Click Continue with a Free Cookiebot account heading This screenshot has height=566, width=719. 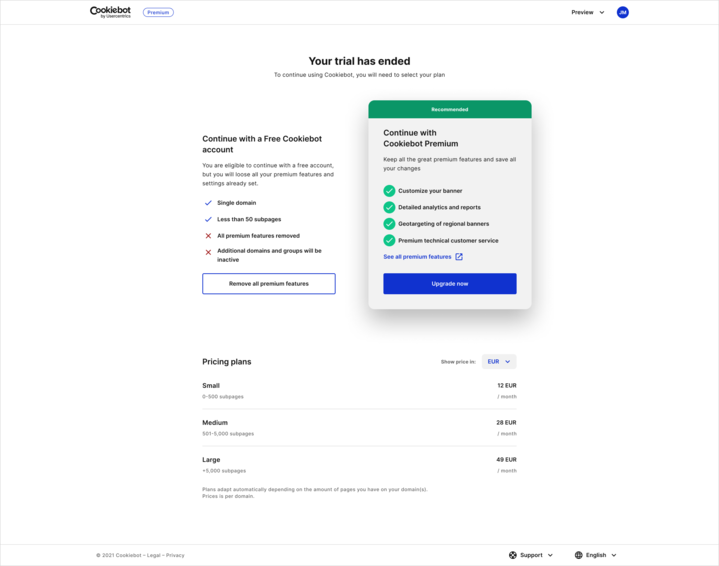[x=262, y=144]
